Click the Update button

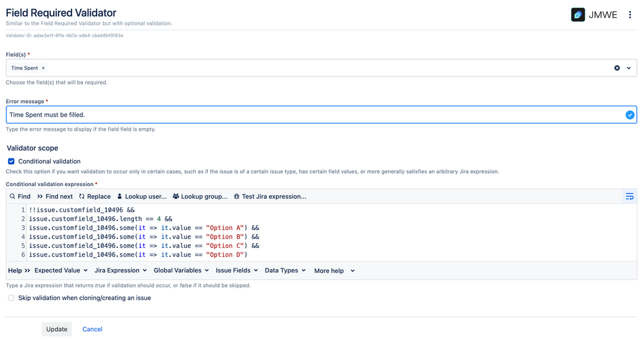(57, 329)
